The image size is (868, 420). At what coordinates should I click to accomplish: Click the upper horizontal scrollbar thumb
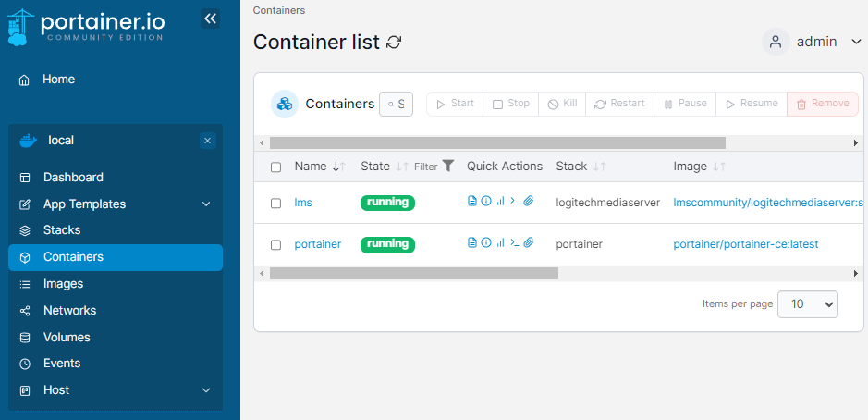point(497,143)
